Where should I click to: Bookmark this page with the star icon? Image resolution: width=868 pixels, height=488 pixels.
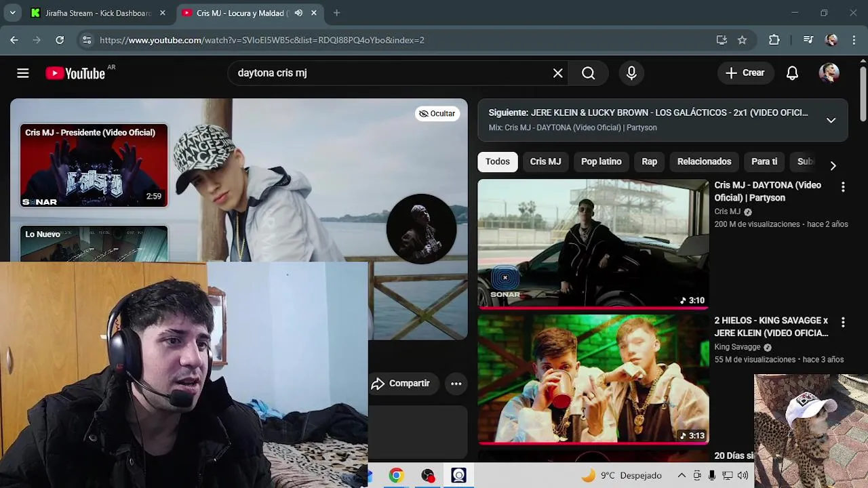pyautogui.click(x=742, y=40)
